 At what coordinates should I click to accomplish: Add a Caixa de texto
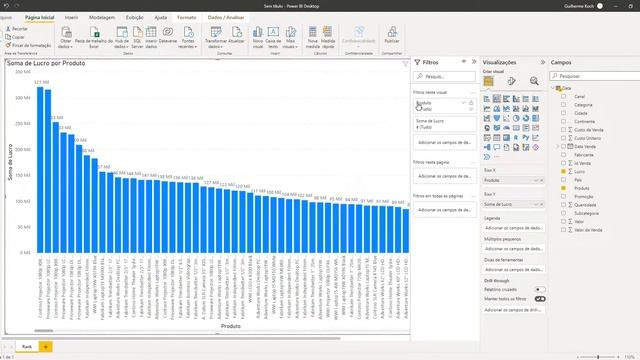point(273,38)
